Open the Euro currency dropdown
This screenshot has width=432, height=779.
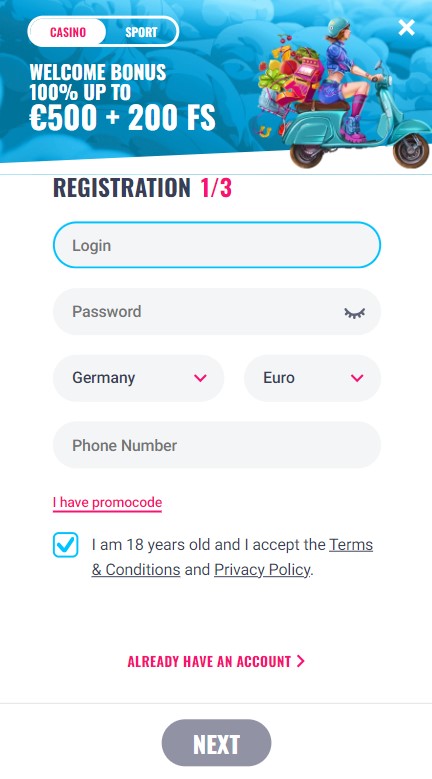[x=312, y=378]
